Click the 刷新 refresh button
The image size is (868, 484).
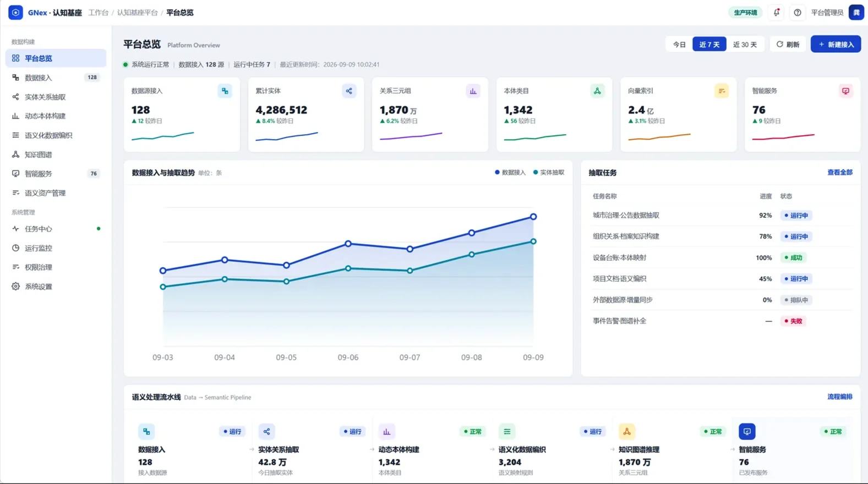coord(788,45)
